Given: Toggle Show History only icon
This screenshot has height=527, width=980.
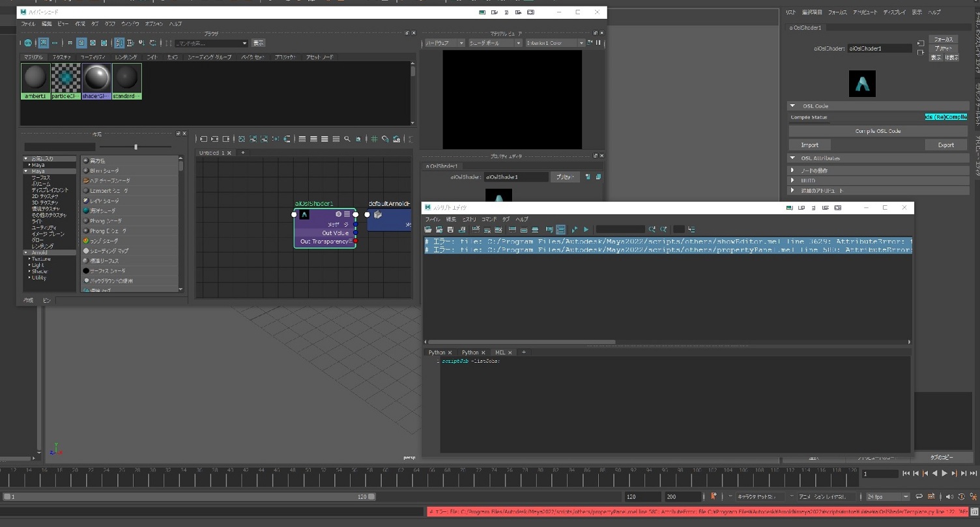Looking at the screenshot, I should [513, 230].
